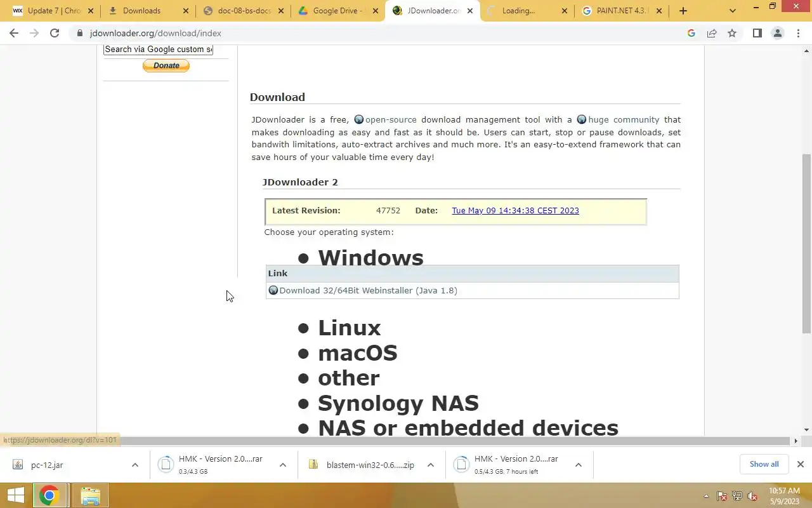This screenshot has width=812, height=508.
Task: Click Chrome icon in taskbar
Action: click(49, 495)
